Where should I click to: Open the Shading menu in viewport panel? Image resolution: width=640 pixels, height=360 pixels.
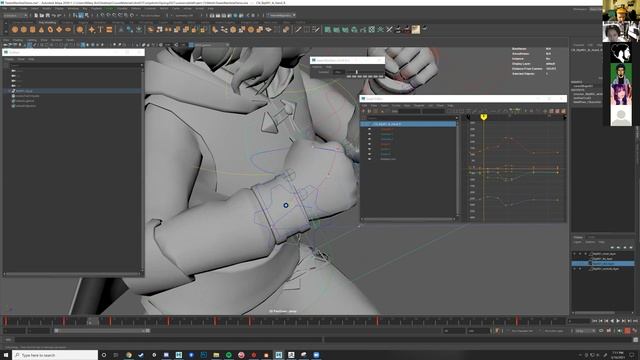tap(17, 40)
